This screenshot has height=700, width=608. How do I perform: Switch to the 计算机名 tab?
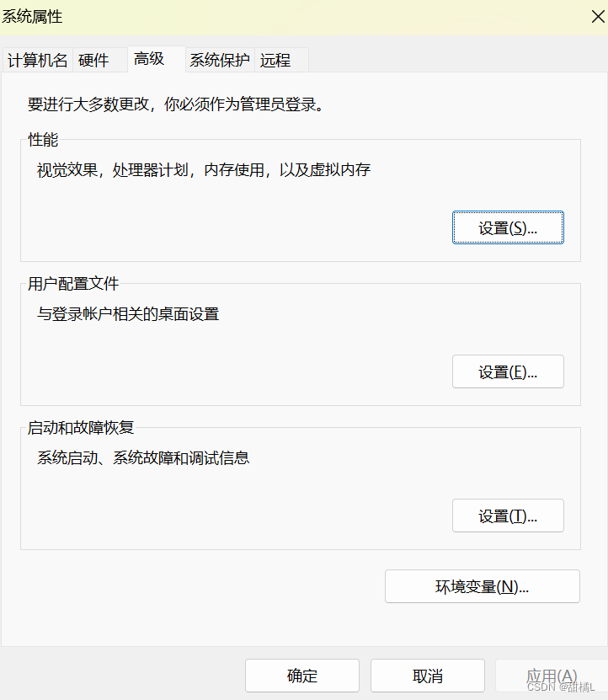click(38, 60)
